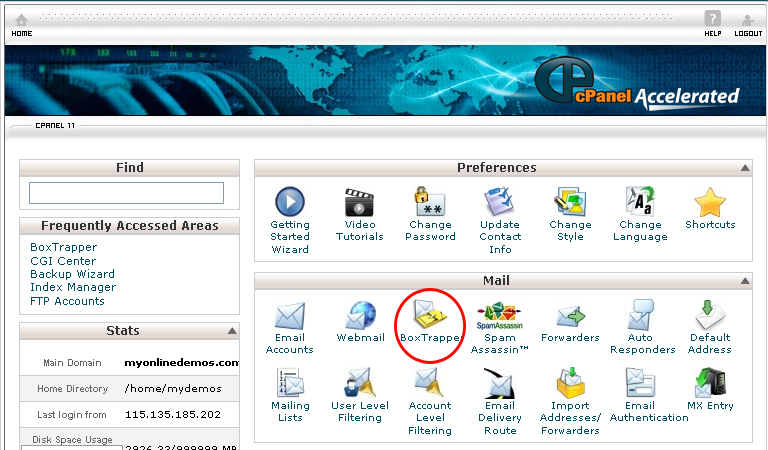The height and width of the screenshot is (450, 768).
Task: Open the Default Address icon
Action: click(x=709, y=315)
